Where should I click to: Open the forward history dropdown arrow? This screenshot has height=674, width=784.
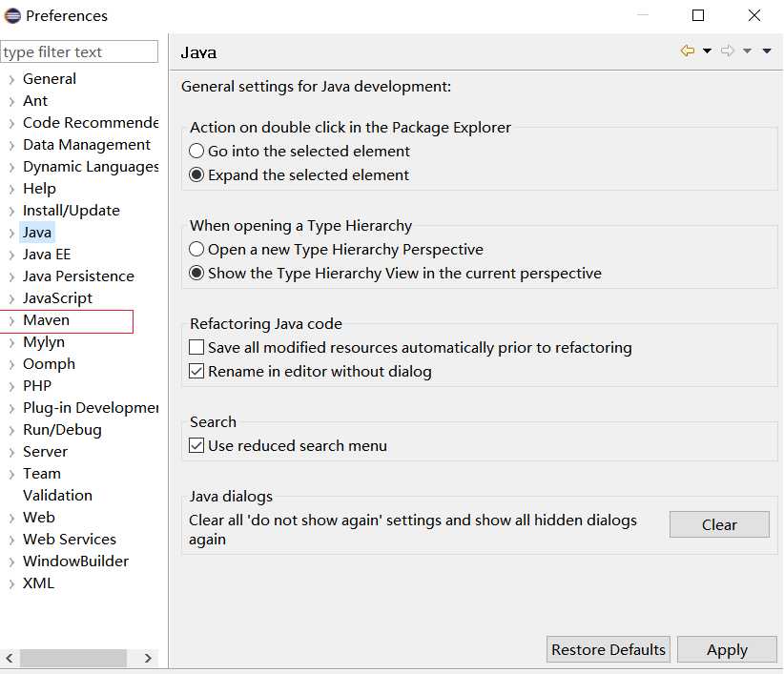click(x=747, y=51)
